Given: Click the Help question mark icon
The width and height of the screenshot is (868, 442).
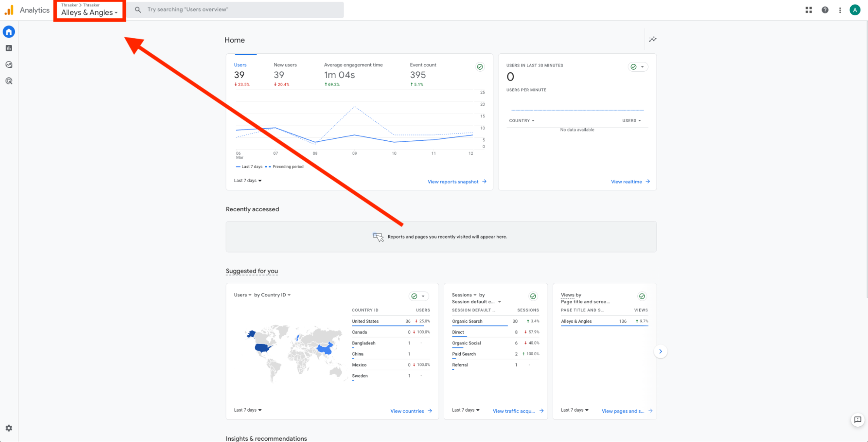Looking at the screenshot, I should (x=825, y=10).
